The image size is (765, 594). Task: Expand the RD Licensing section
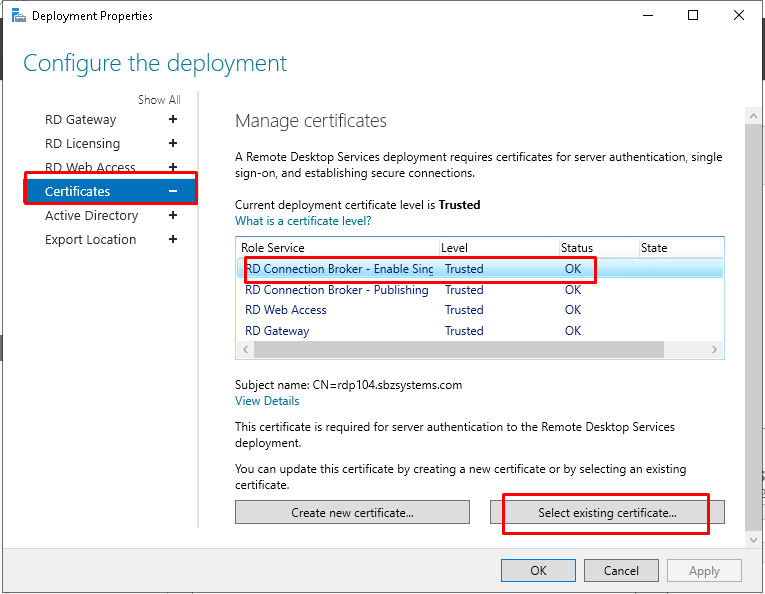pyautogui.click(x=173, y=143)
